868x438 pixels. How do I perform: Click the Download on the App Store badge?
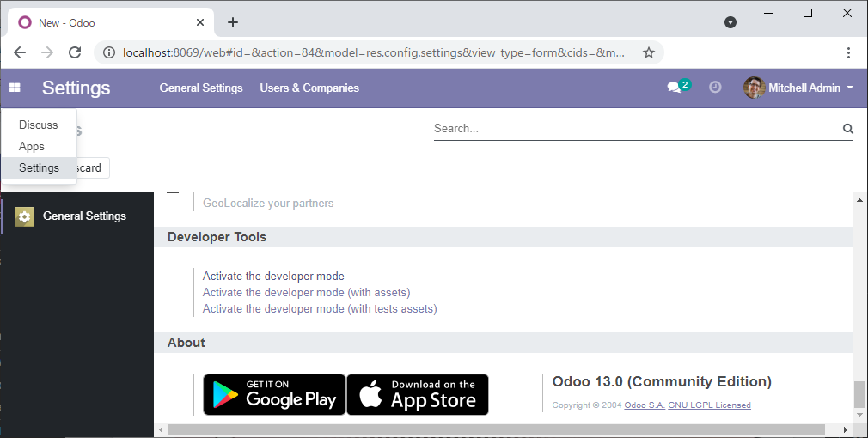(x=418, y=394)
